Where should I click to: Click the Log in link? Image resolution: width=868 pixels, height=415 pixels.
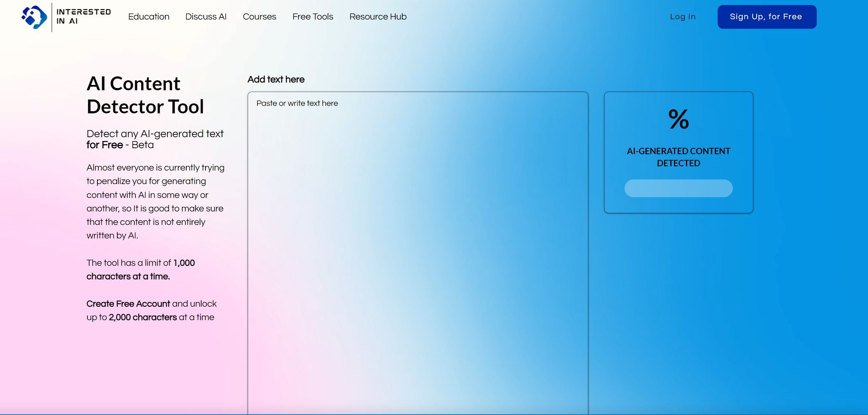683,17
